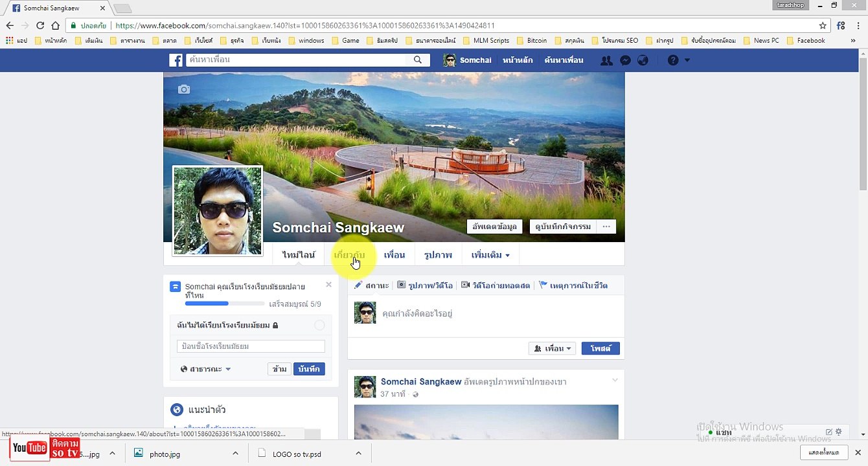The height and width of the screenshot is (466, 868).
Task: Open Messenger icon in Facebook header
Action: point(625,60)
